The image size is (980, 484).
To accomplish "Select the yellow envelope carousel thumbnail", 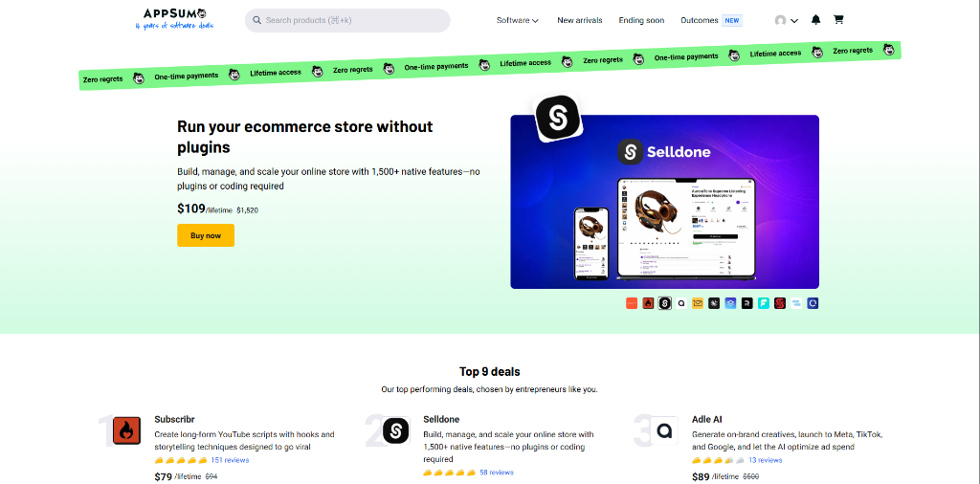I will click(698, 303).
